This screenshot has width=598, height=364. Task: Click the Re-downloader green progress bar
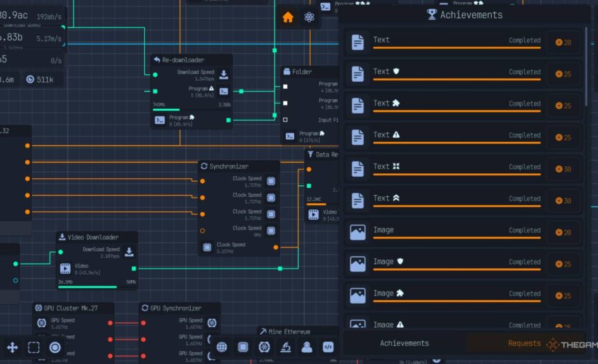coord(166,110)
